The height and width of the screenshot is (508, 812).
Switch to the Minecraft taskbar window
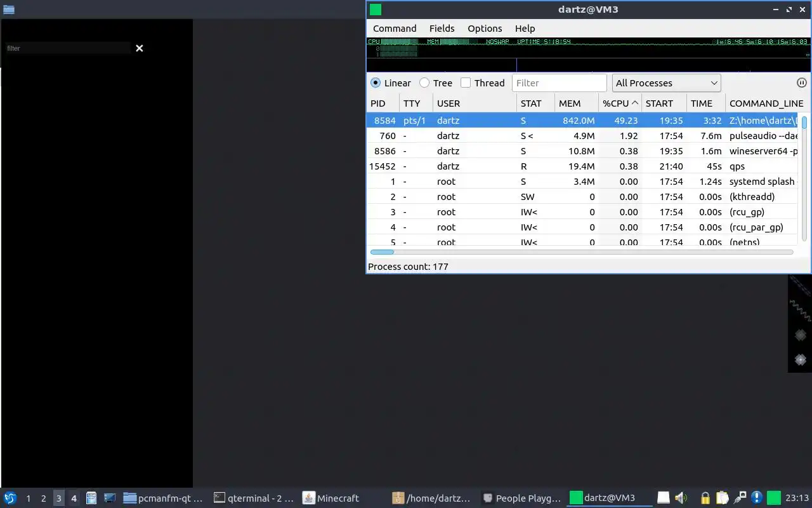click(x=343, y=498)
